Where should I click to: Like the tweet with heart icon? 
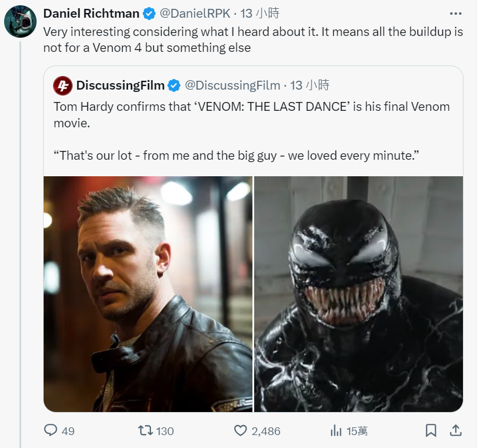(240, 431)
